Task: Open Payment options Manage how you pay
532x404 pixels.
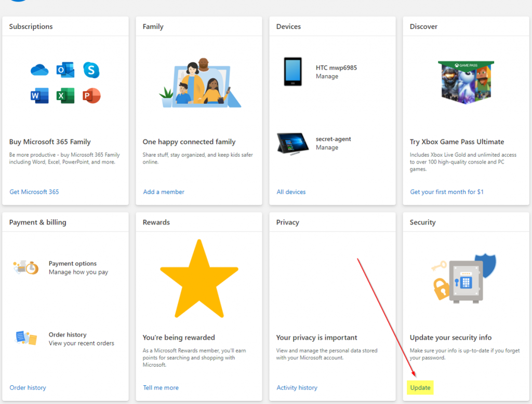Action: (78, 267)
